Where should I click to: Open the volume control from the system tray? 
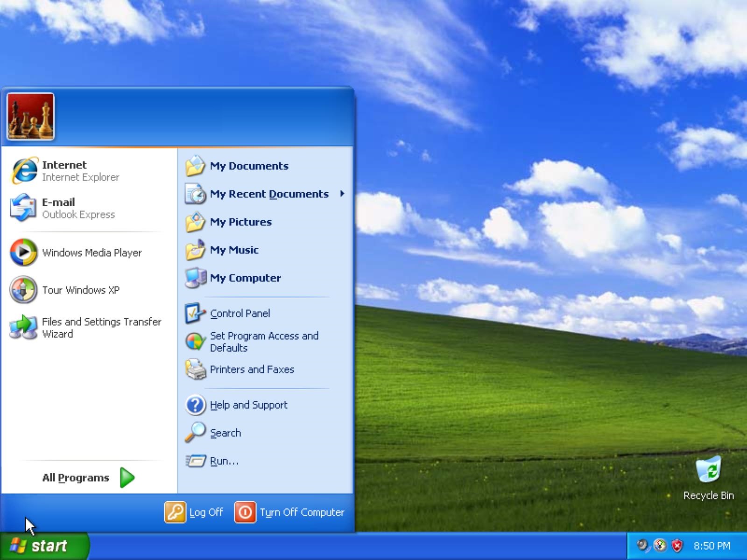click(x=643, y=545)
